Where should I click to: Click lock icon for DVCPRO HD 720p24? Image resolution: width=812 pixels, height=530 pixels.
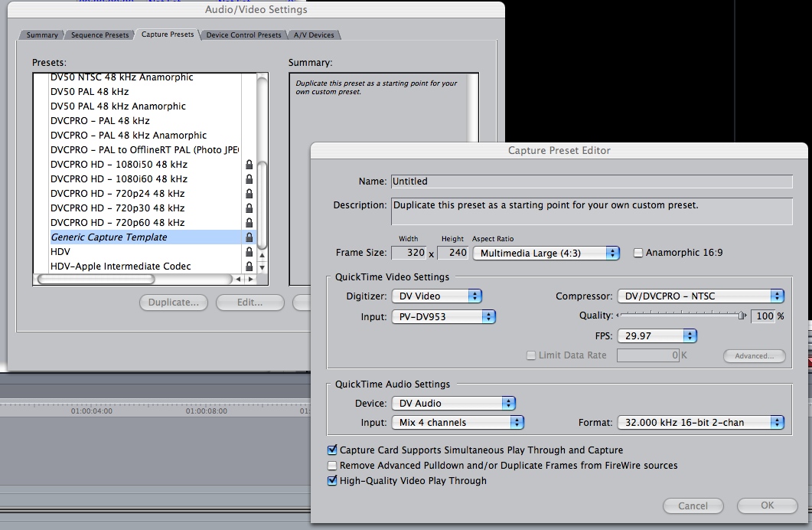249,194
